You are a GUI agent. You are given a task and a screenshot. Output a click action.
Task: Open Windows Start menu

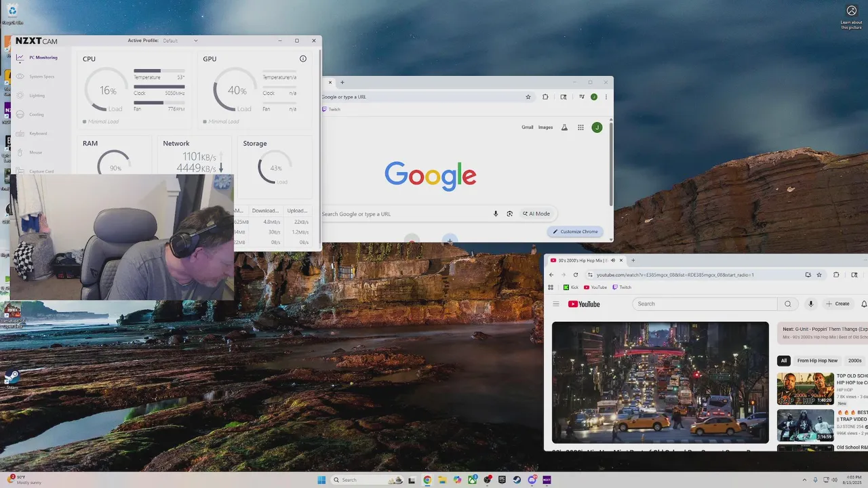321,480
